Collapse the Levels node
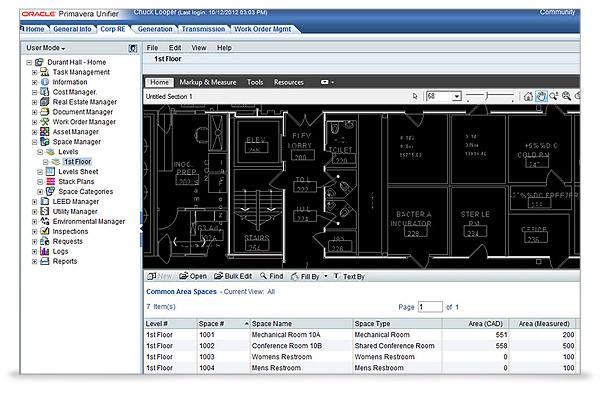The image size is (600, 400). (40, 152)
